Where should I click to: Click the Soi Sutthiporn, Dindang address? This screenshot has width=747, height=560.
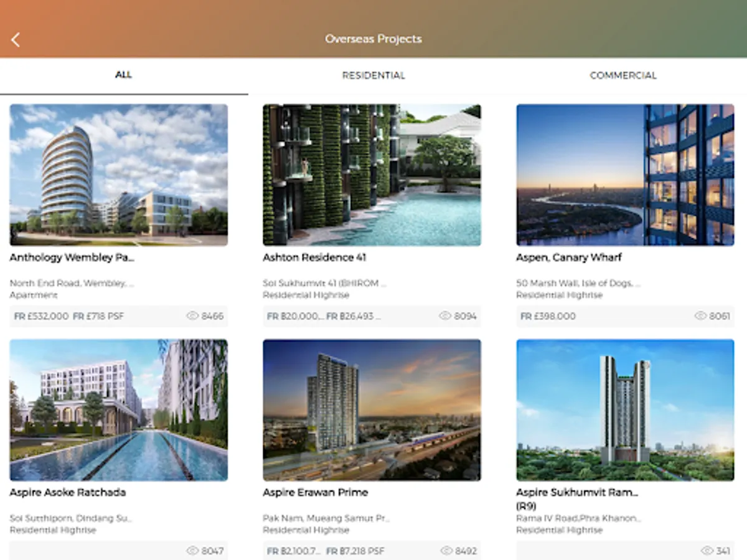71,518
